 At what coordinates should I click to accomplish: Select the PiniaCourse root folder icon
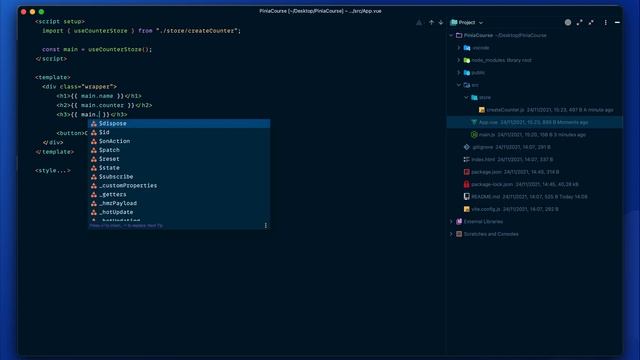pyautogui.click(x=459, y=36)
